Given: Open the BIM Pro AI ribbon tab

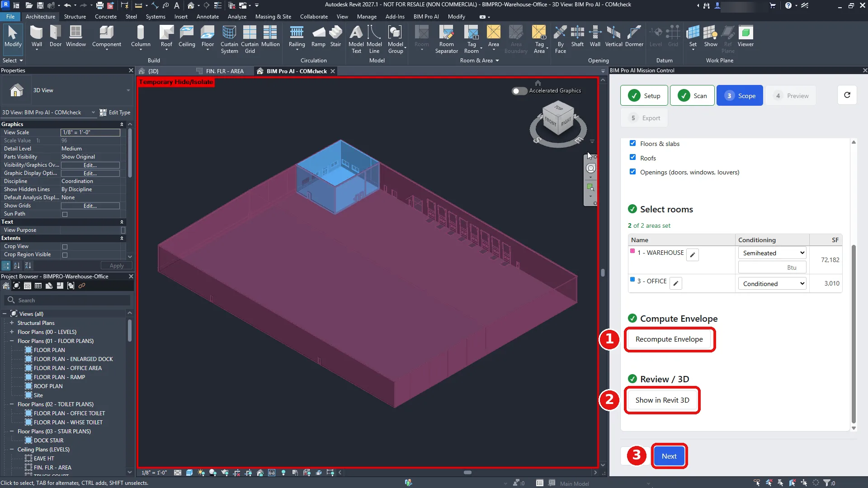Looking at the screenshot, I should tap(426, 17).
